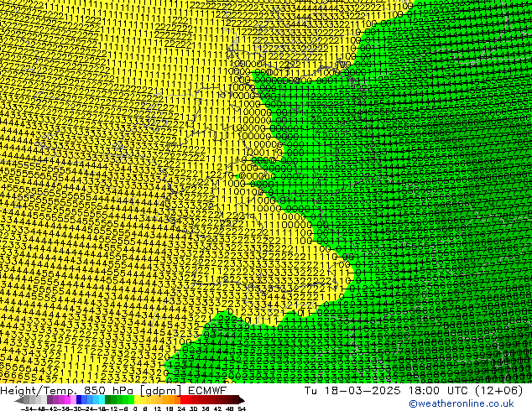Click the 'Tu 18-03-2025 18:00 UTC (12+06)' timestamp

click(414, 390)
